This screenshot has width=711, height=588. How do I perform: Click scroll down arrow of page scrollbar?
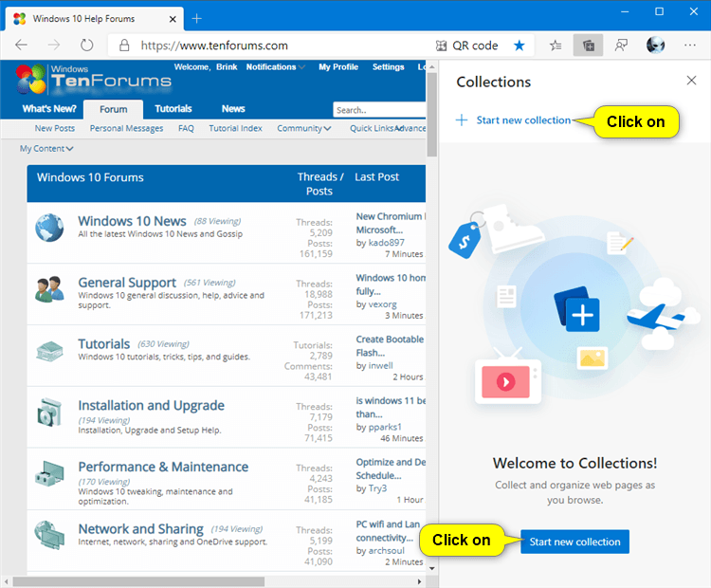pos(431,568)
